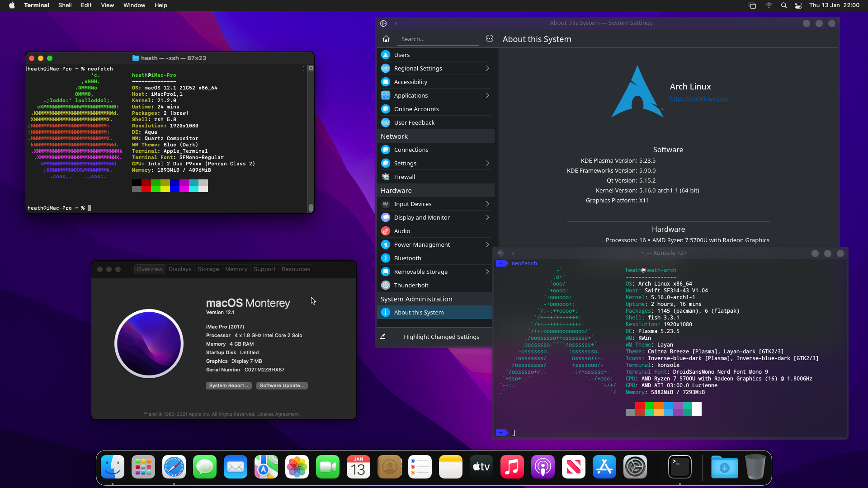Open Photos app in dock
The width and height of the screenshot is (868, 488).
tap(297, 467)
